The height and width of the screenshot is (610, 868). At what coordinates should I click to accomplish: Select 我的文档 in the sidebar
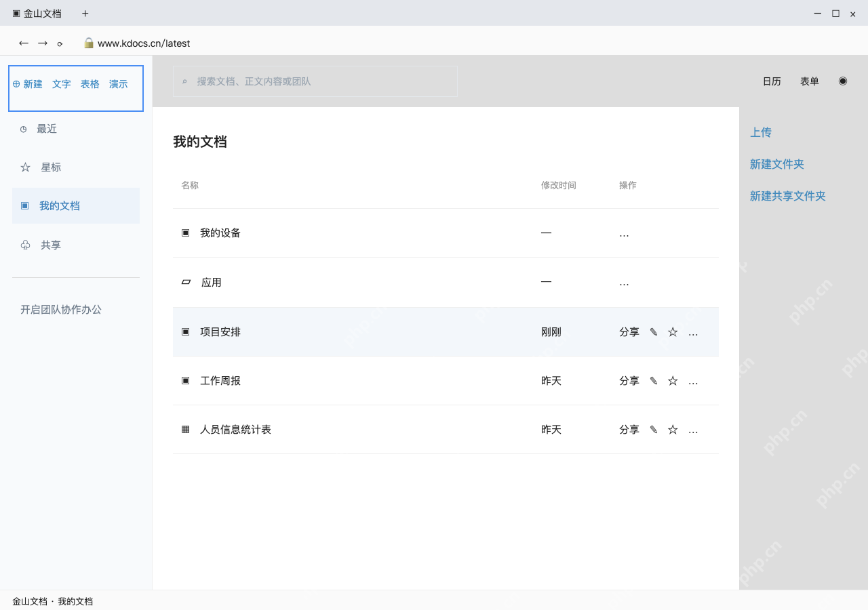(x=76, y=205)
